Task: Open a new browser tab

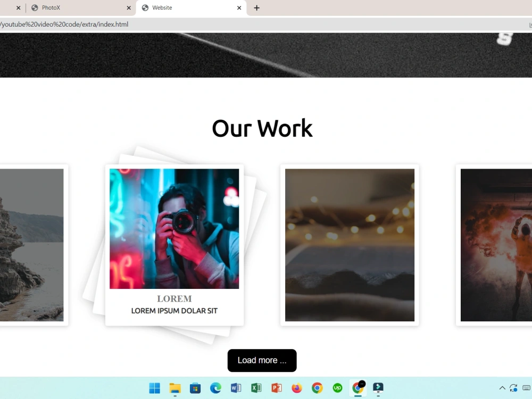Action: click(256, 8)
